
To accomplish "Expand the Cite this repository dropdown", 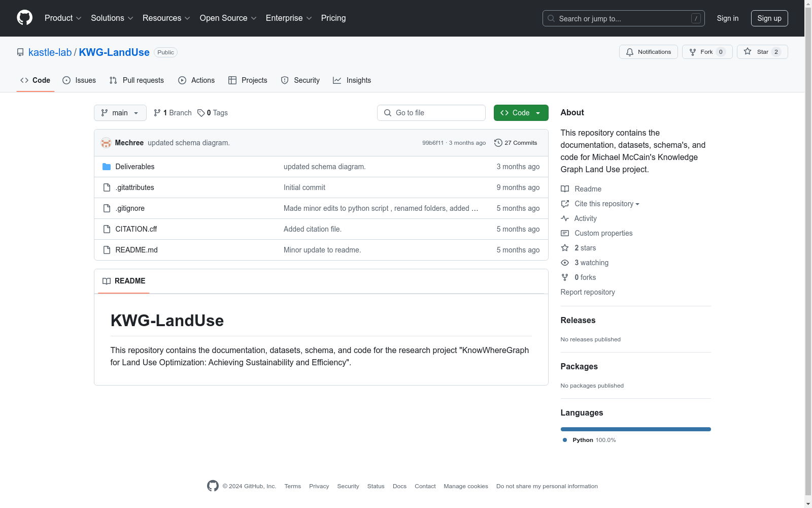I will 607,204.
